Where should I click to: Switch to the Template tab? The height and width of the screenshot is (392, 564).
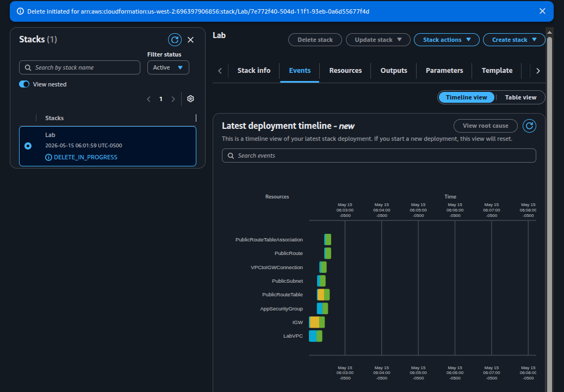pos(497,71)
